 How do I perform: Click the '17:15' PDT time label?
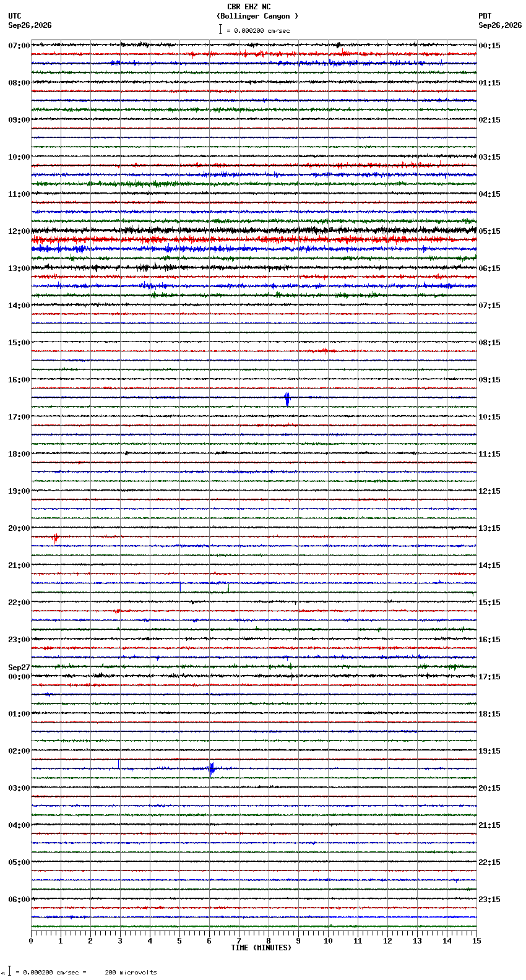[x=489, y=677]
